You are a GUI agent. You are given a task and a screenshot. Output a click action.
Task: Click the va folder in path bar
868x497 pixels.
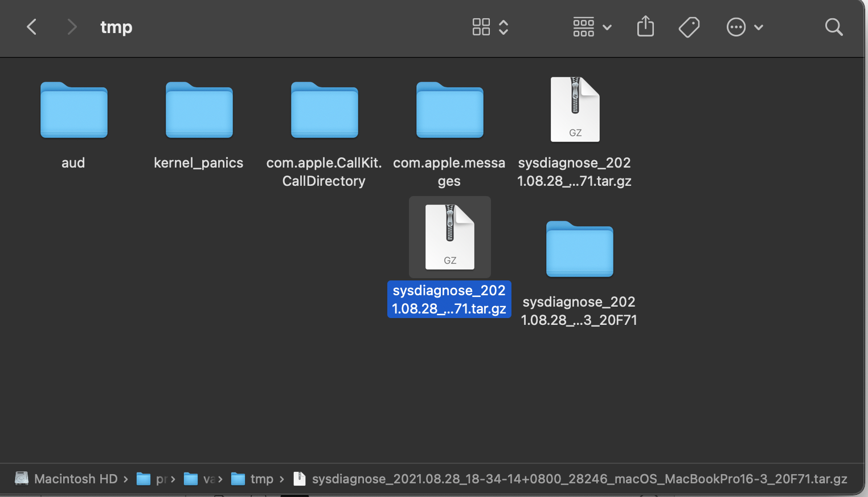coord(199,479)
